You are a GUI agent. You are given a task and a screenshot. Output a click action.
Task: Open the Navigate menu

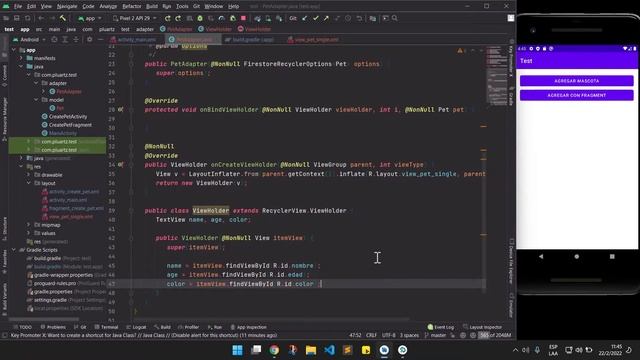pos(67,7)
